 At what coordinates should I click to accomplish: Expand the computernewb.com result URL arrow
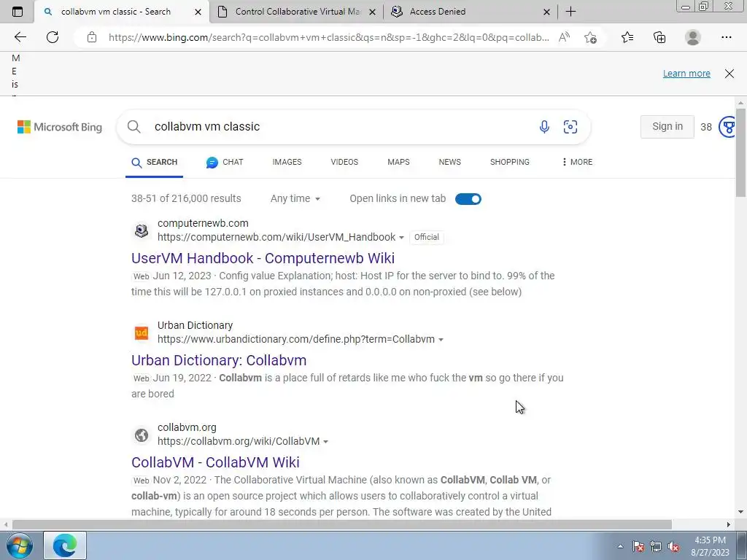(402, 238)
